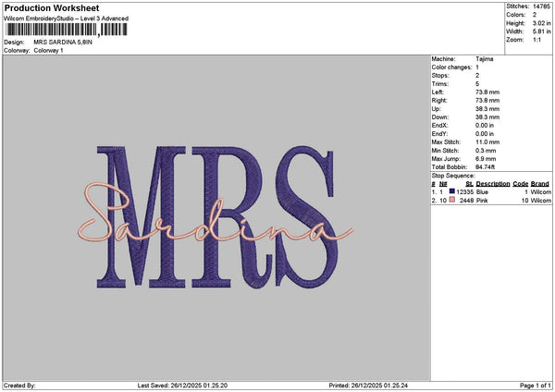Viewport: 555px width, 392px height.
Task: Click the 'Down:' label
Action: (x=439, y=117)
